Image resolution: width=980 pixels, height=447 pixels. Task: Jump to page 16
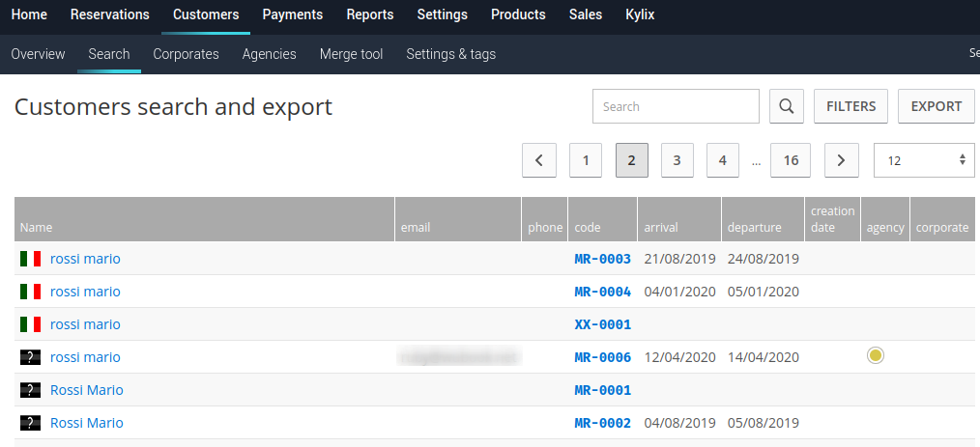point(791,160)
